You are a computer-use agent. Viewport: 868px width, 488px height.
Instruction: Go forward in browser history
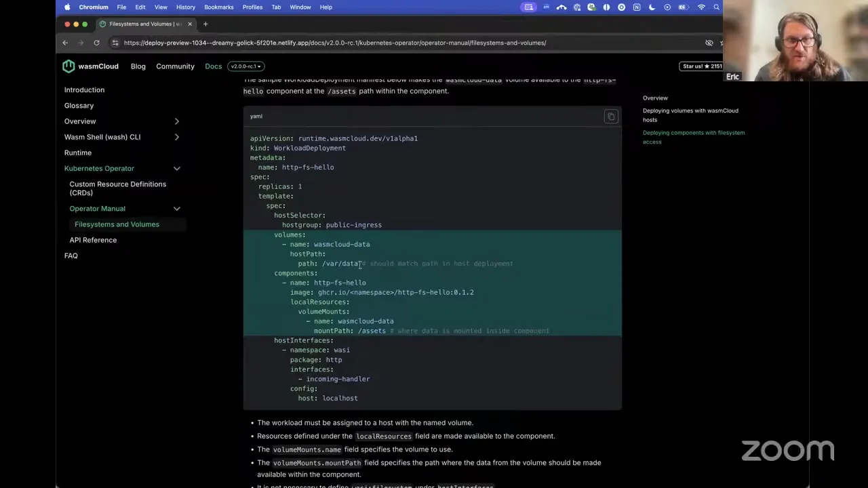(81, 43)
